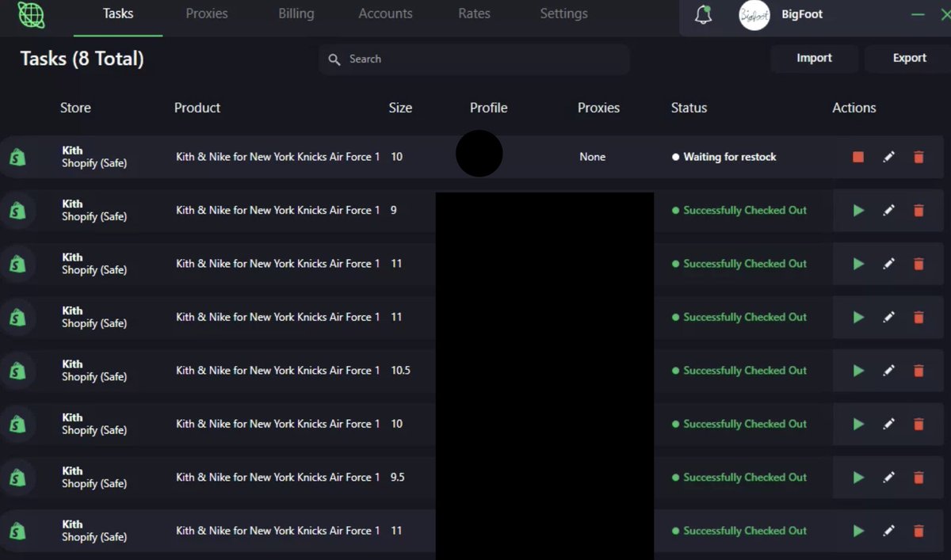Open the Accounts tab

(x=385, y=13)
